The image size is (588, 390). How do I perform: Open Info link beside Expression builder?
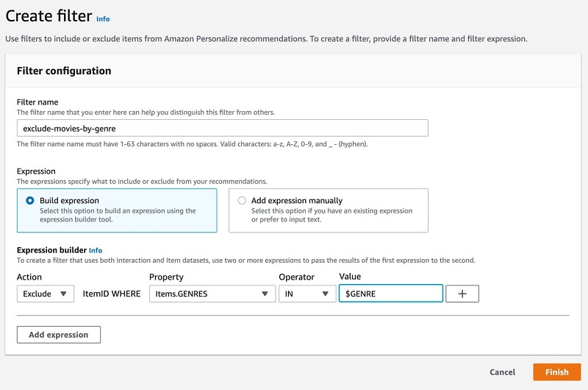click(x=96, y=250)
